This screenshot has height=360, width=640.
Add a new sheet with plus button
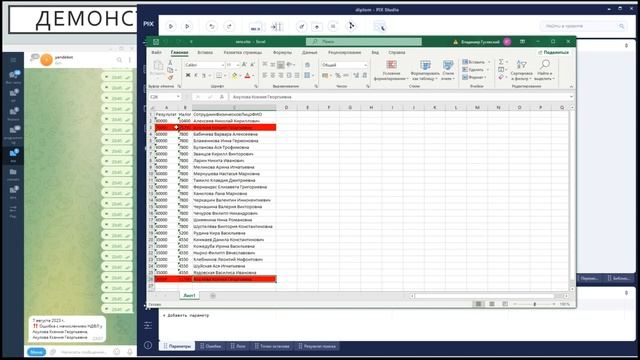(213, 296)
